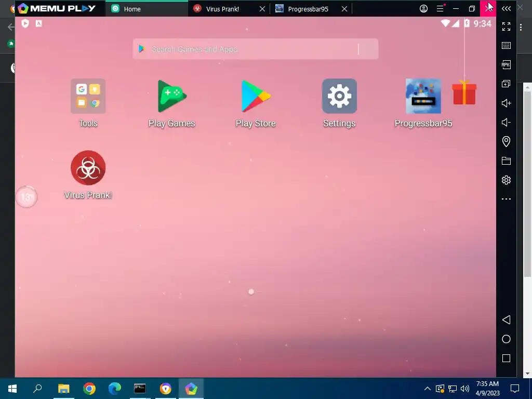Switch to the Virus Prank! tab
Viewport: 532px width, 399px height.
click(x=222, y=9)
